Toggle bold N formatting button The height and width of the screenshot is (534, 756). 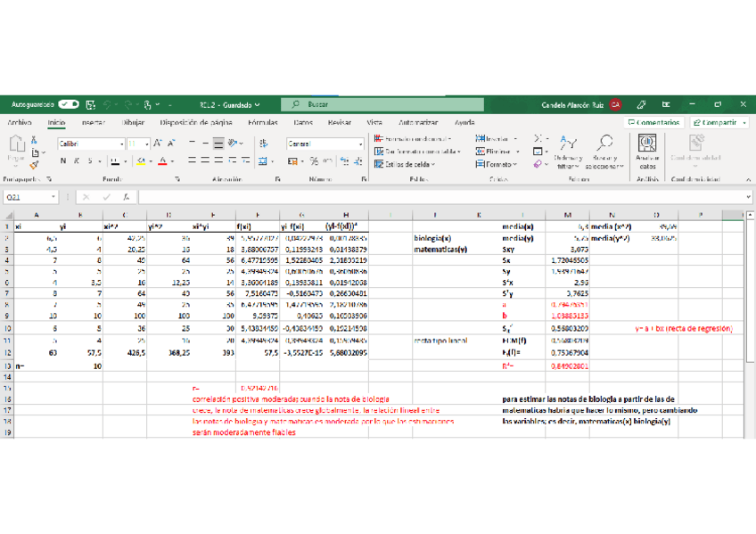pyautogui.click(x=63, y=161)
